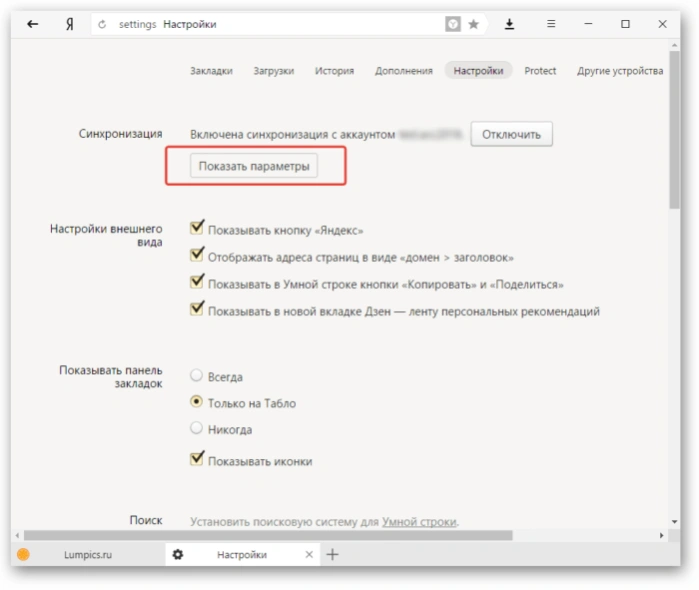Image resolution: width=699 pixels, height=590 pixels.
Task: Toggle Копировать и Поделиться buttons checkbox
Action: (197, 281)
